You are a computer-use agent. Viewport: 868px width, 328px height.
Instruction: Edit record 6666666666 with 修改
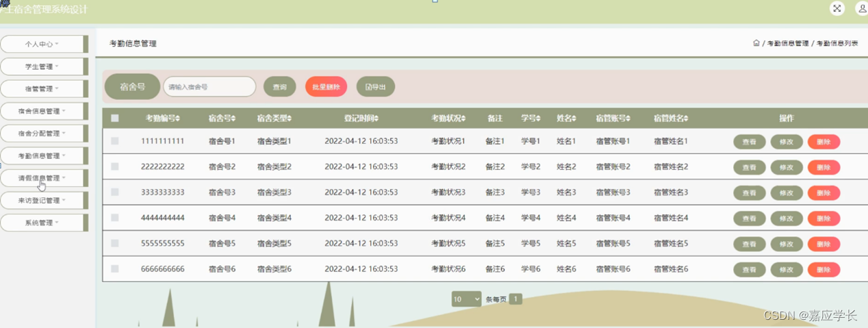point(787,270)
